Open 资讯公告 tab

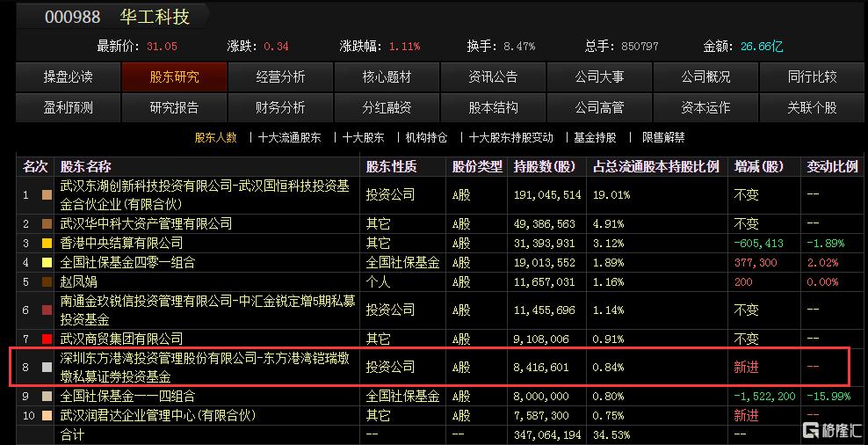click(x=493, y=77)
